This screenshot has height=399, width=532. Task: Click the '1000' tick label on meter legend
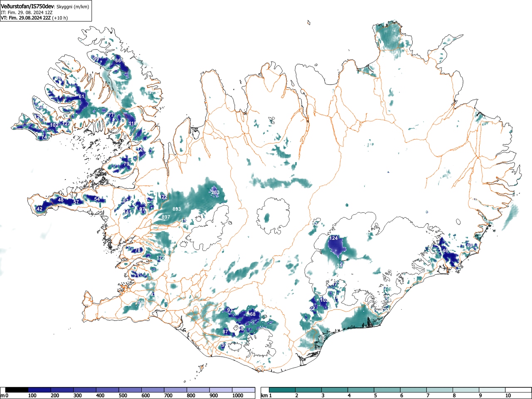(238, 396)
